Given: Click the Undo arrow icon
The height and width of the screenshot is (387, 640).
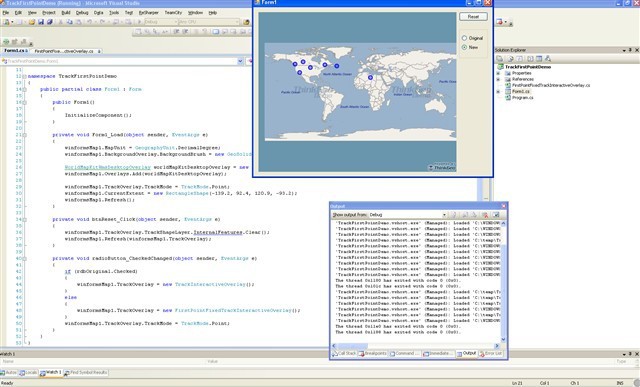Looking at the screenshot, I should pyautogui.click(x=89, y=22).
